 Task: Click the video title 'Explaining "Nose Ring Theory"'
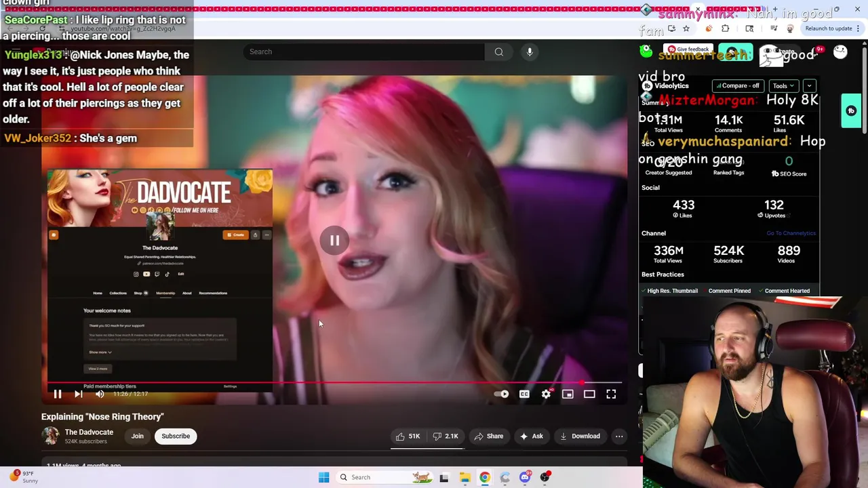(x=102, y=417)
